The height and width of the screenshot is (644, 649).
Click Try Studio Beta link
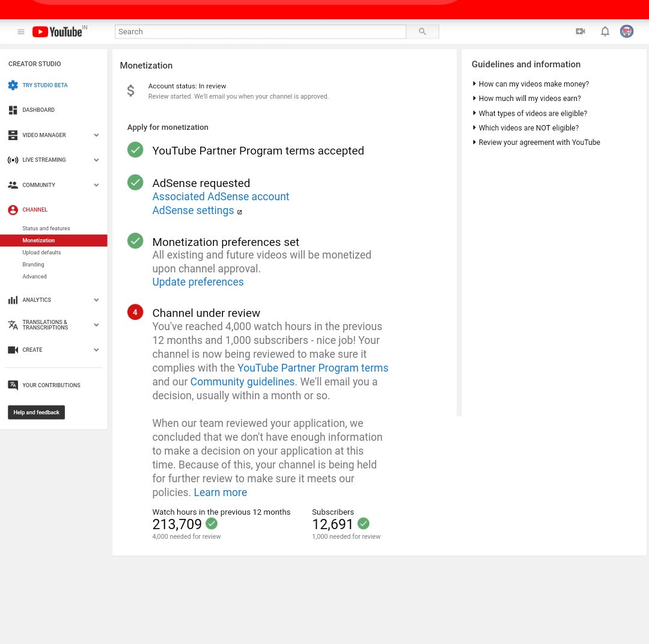pos(44,85)
